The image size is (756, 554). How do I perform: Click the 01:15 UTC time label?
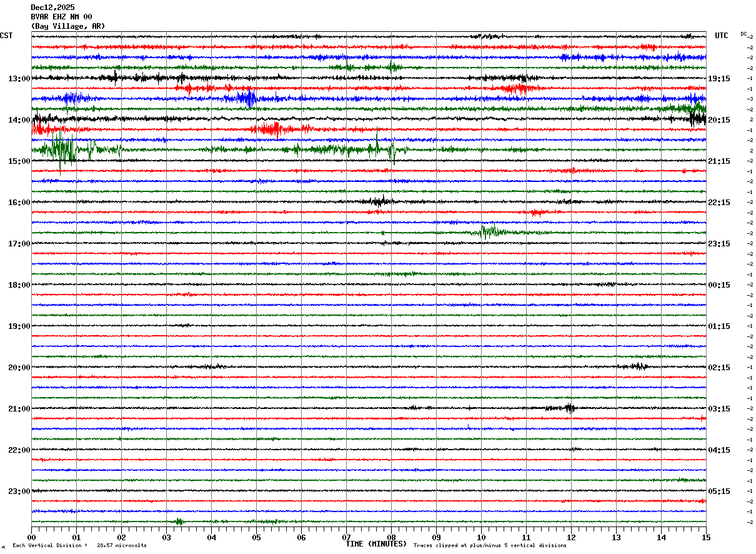(x=719, y=326)
